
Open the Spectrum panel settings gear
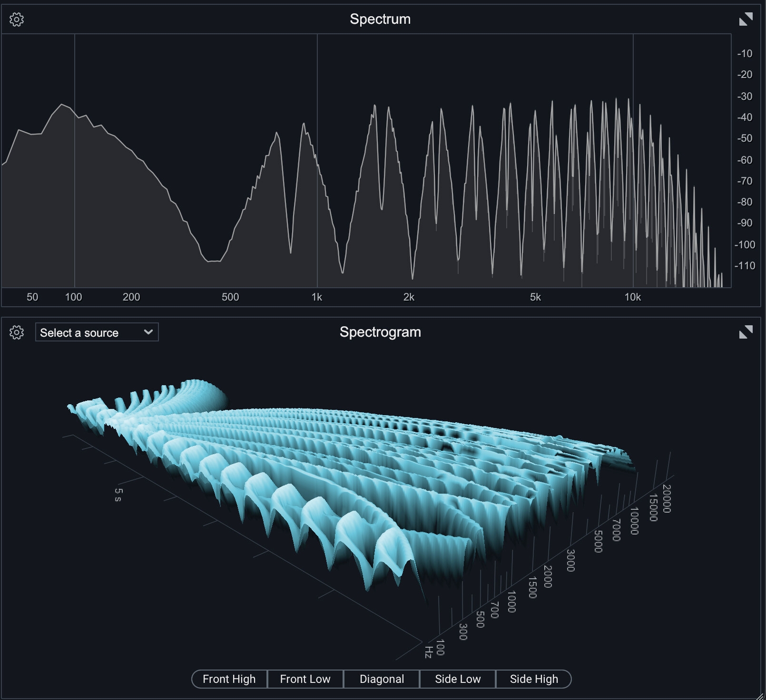(17, 19)
